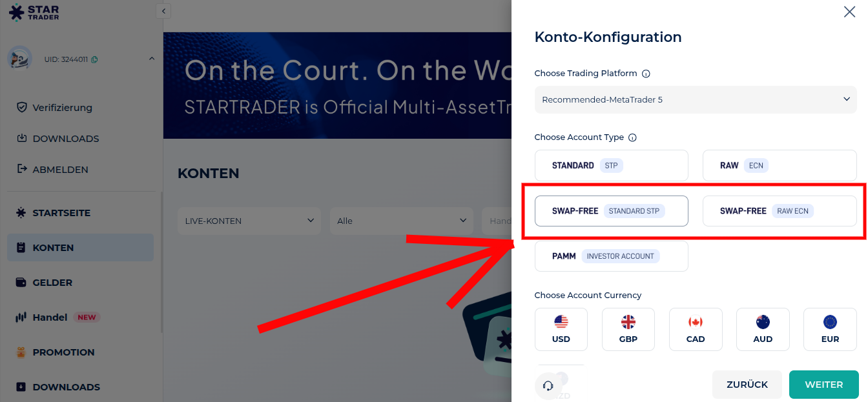Close the Konto-Konfiguration panel
The height and width of the screenshot is (402, 868).
pyautogui.click(x=849, y=12)
